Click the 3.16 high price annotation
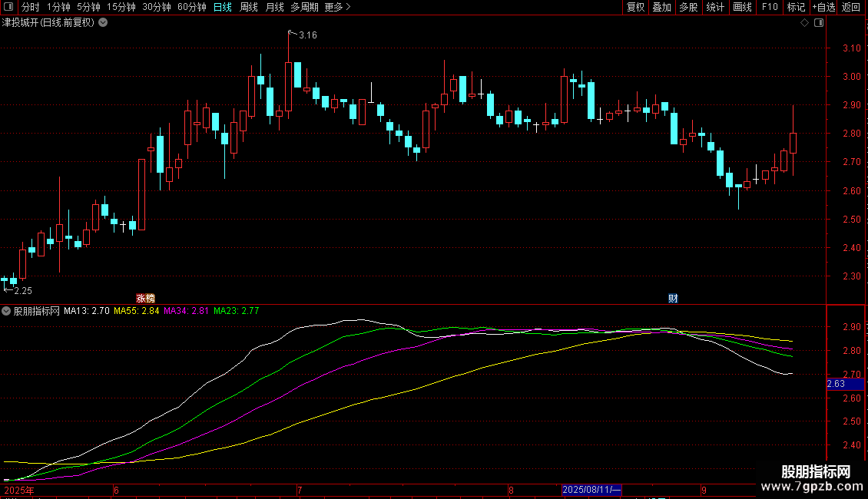Screen dimensions: 868x499 point(308,35)
